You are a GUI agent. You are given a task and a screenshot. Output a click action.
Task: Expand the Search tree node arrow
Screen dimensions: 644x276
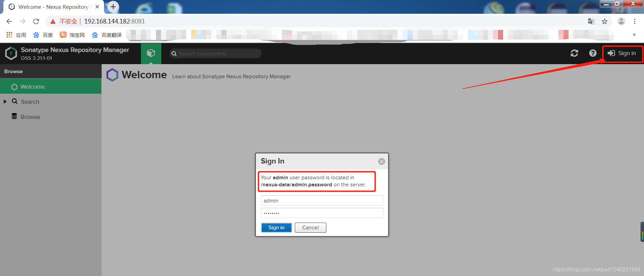(x=5, y=101)
